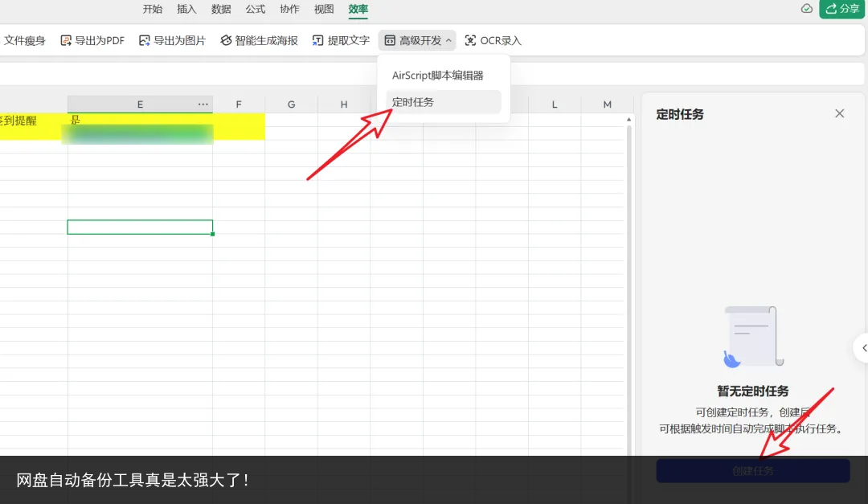Open the 视图 tab
Screen dimensions: 868x504
(324, 9)
